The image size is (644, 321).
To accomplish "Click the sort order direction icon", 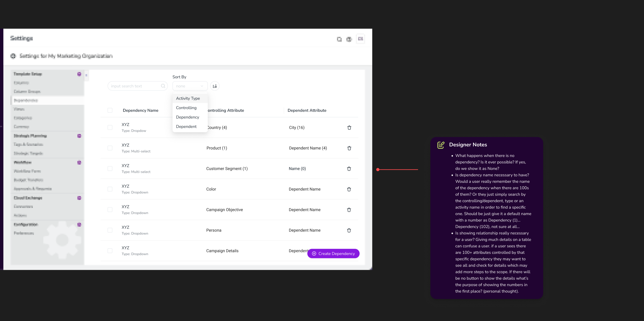I will click(x=215, y=86).
